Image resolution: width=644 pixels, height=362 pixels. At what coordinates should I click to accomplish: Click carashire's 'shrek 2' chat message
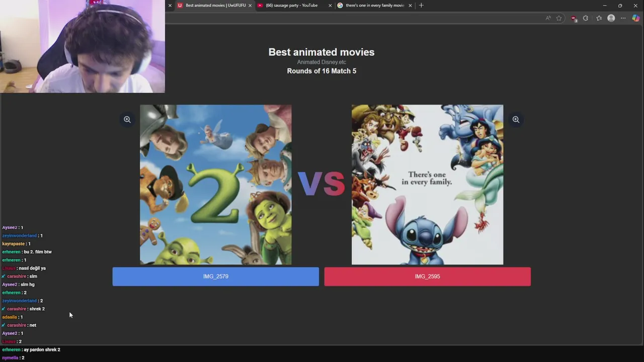click(37, 309)
